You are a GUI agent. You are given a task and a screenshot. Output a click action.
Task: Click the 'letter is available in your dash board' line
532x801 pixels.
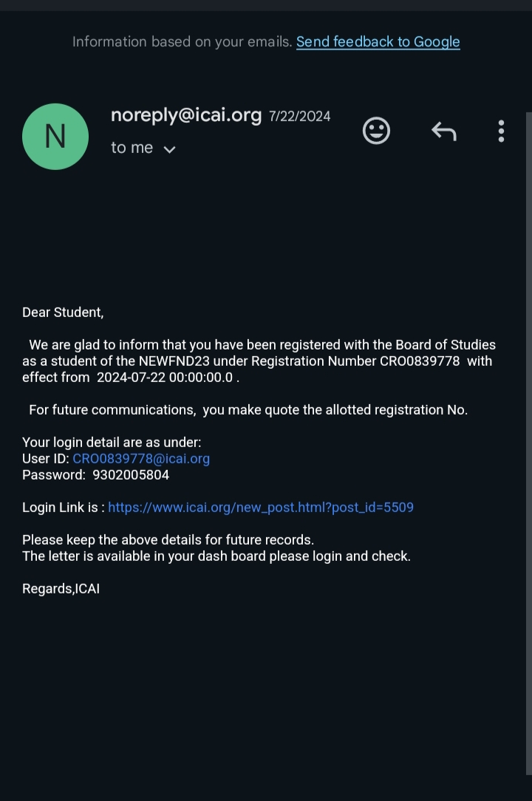[x=216, y=556]
